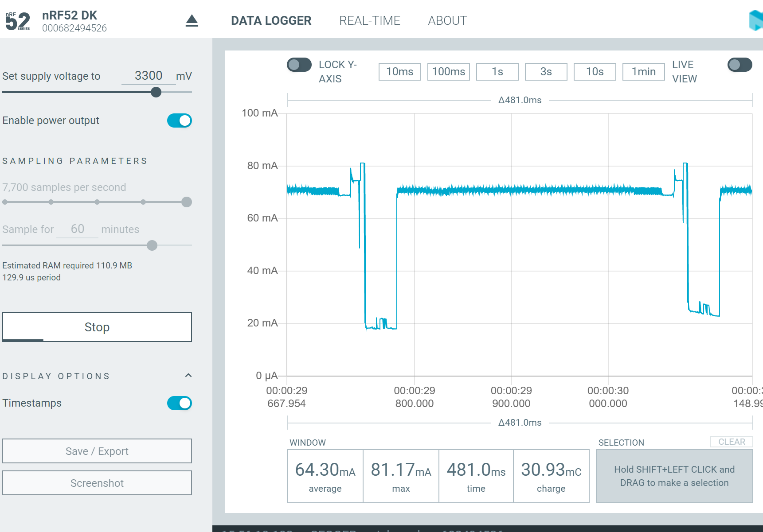Open Save / Export dialog
The width and height of the screenshot is (763, 532).
(97, 451)
